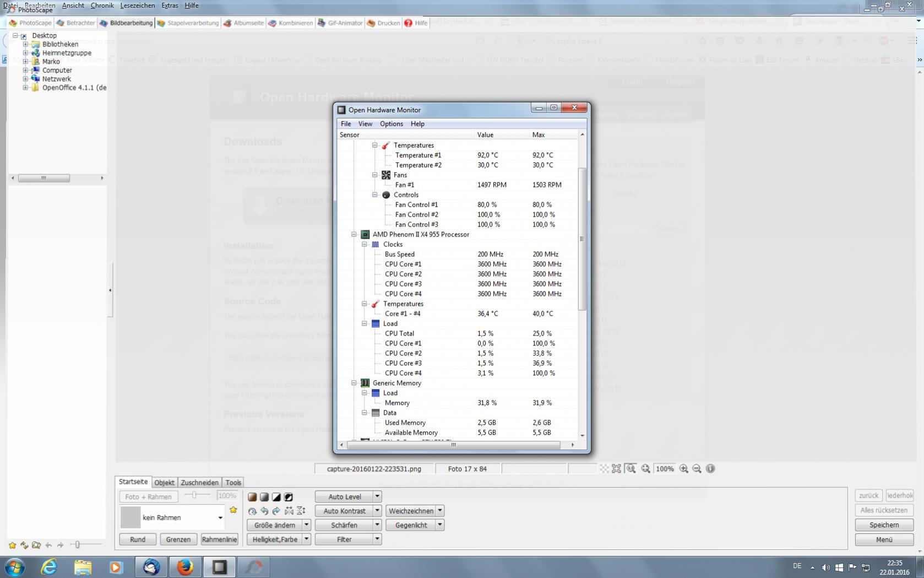
Task: Click the back arrow below the folder tree
Action: click(x=48, y=545)
